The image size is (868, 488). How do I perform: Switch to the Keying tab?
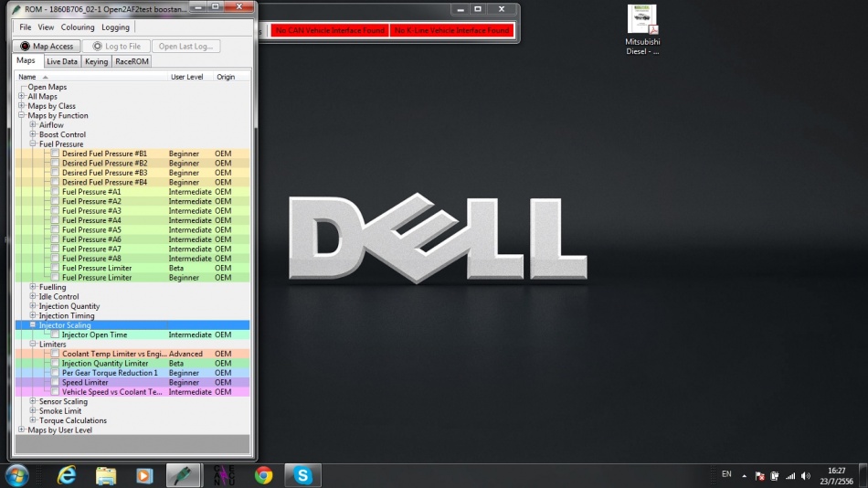96,61
